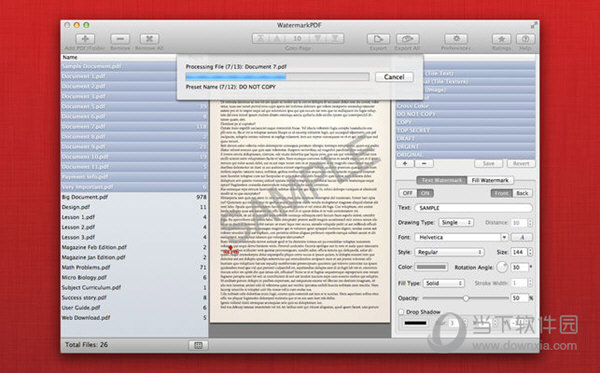Select Success story.pdf

tap(134, 298)
